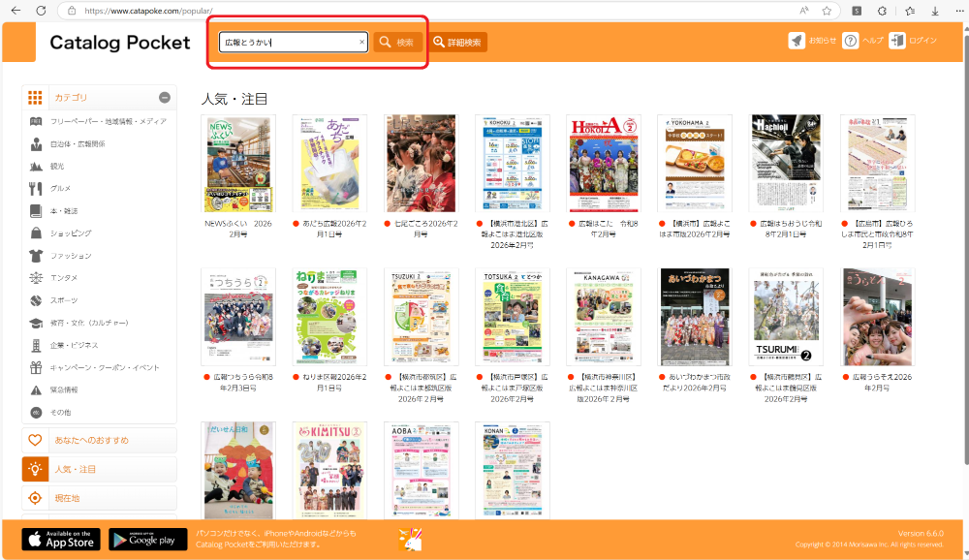This screenshot has width=969, height=560.
Task: Open 詳細検索 advanced search
Action: [x=458, y=43]
